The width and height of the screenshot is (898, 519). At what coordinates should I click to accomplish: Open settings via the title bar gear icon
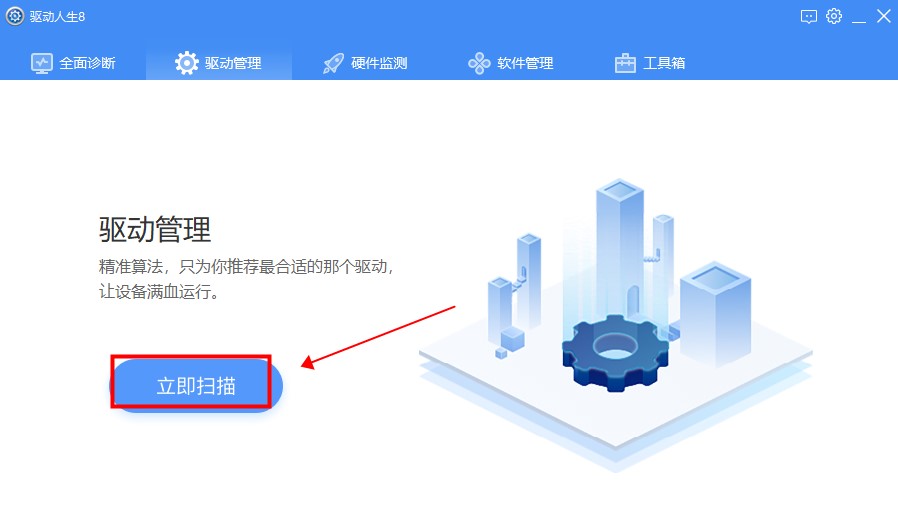click(834, 16)
